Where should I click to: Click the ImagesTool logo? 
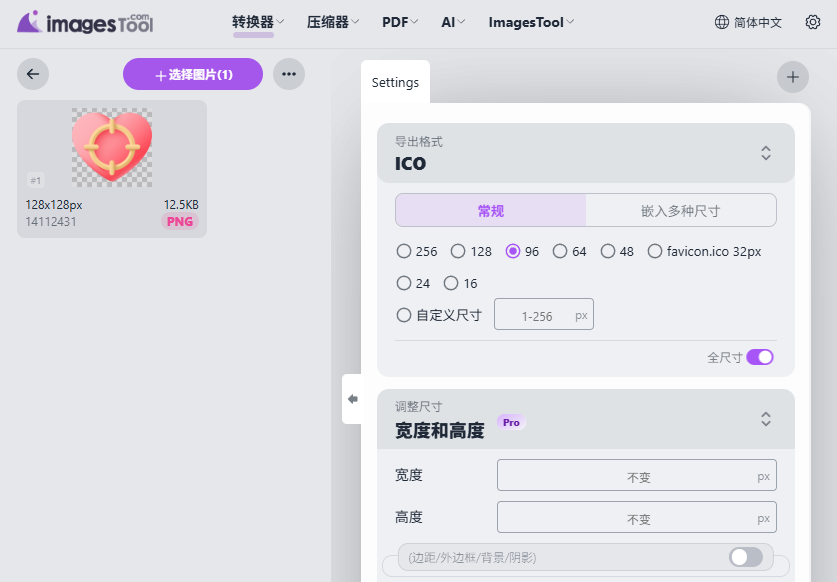85,22
